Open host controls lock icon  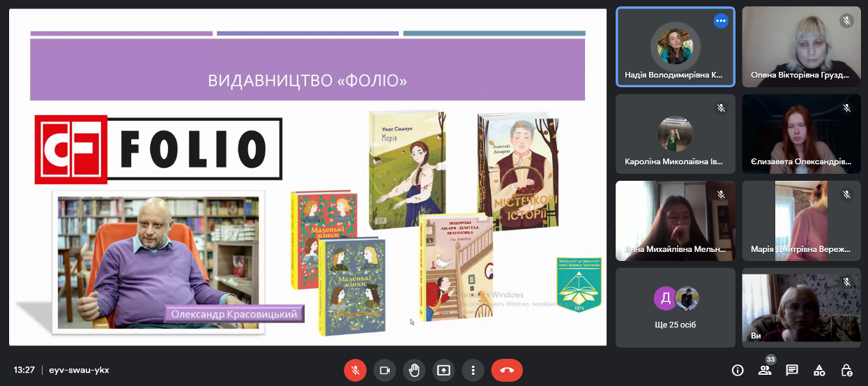click(x=846, y=370)
